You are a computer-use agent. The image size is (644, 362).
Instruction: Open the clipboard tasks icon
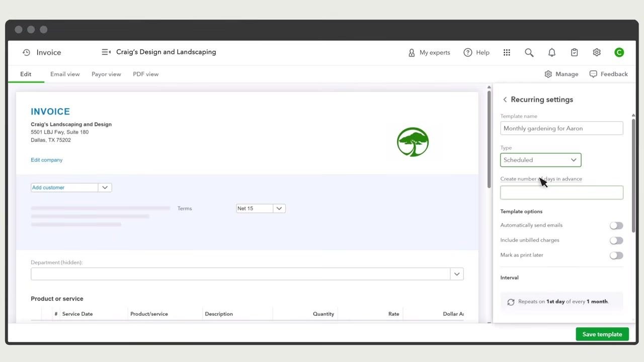tap(575, 52)
